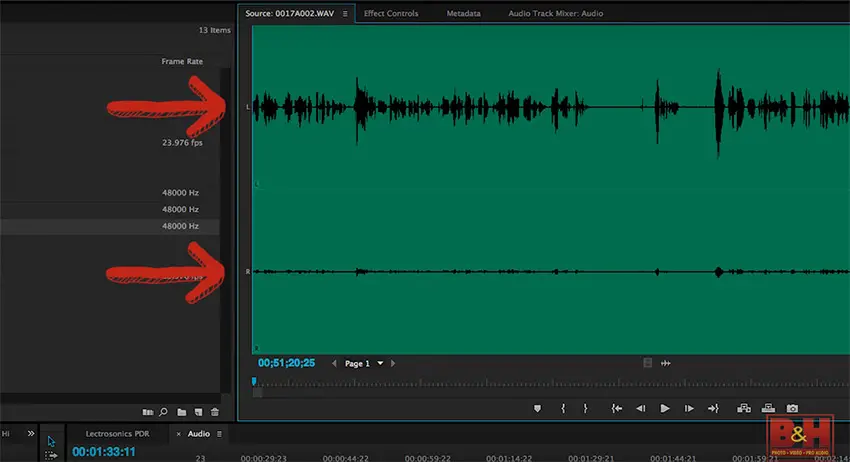Click the Export Frame camera icon
850x462 pixels.
792,408
